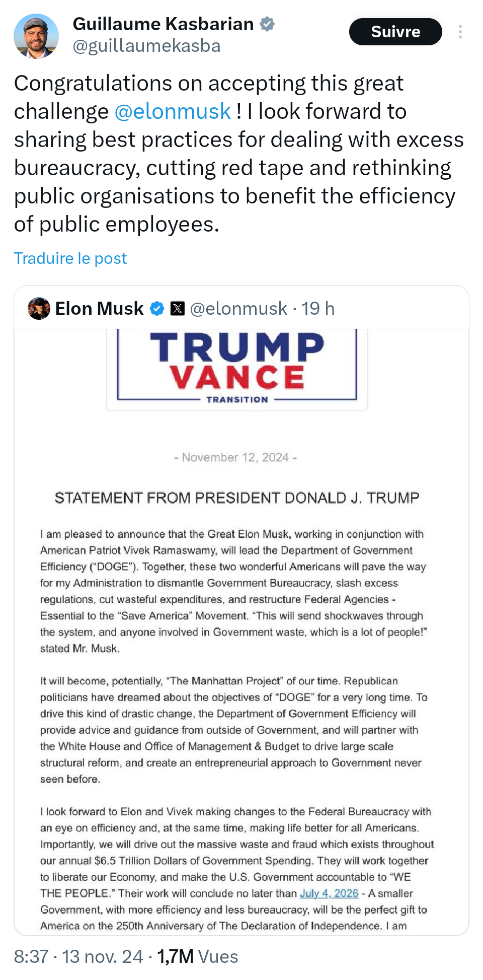Open the Elon Musk name in quoted post

pyautogui.click(x=99, y=309)
